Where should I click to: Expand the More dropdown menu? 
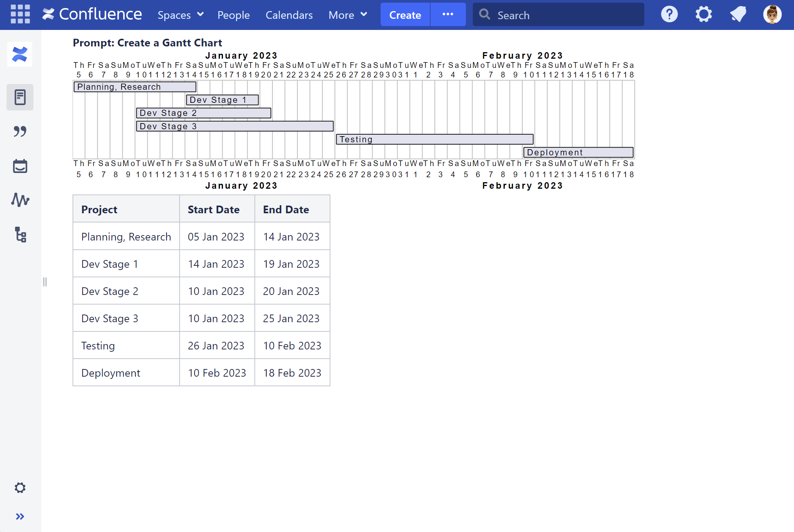pyautogui.click(x=348, y=15)
